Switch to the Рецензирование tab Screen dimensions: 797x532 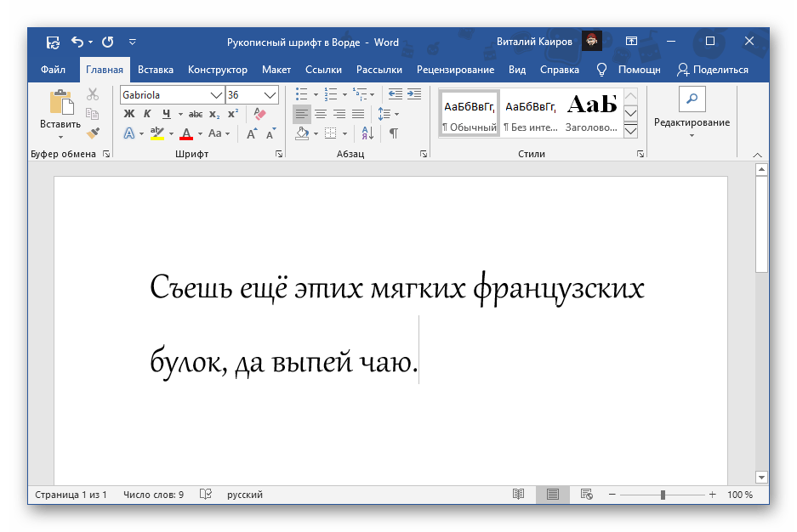[x=455, y=70]
